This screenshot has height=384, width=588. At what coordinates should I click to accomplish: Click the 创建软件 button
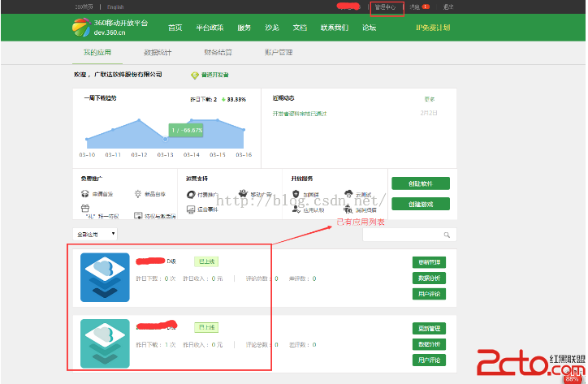[421, 183]
